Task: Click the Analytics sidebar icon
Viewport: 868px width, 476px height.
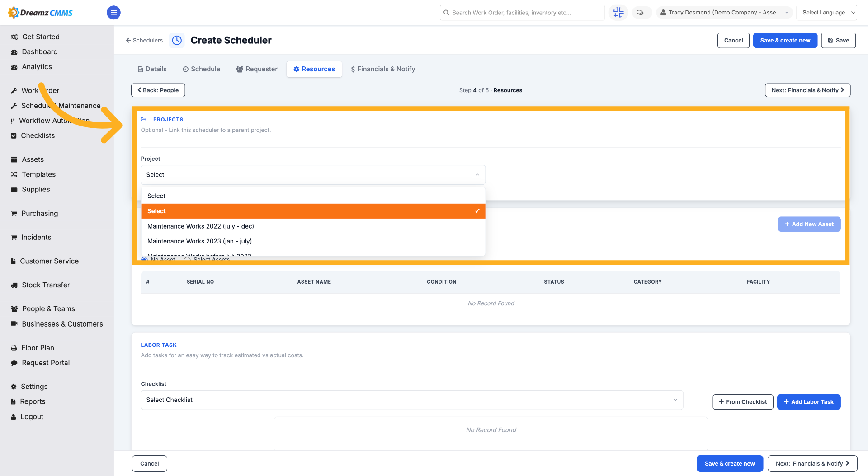Action: tap(14, 67)
